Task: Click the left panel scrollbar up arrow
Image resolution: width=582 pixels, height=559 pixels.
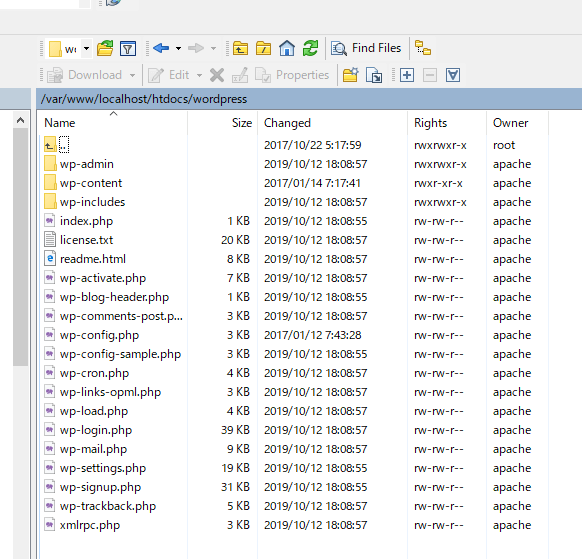Action: coord(21,120)
